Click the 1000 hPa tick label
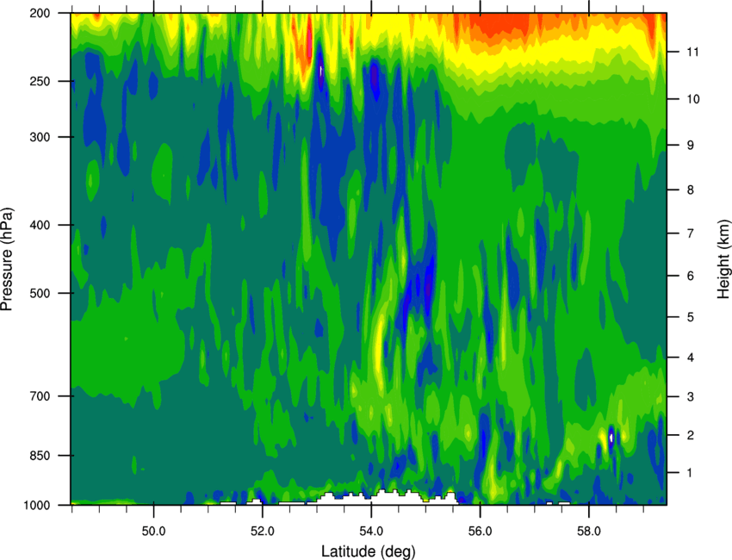The height and width of the screenshot is (560, 732). (36, 506)
